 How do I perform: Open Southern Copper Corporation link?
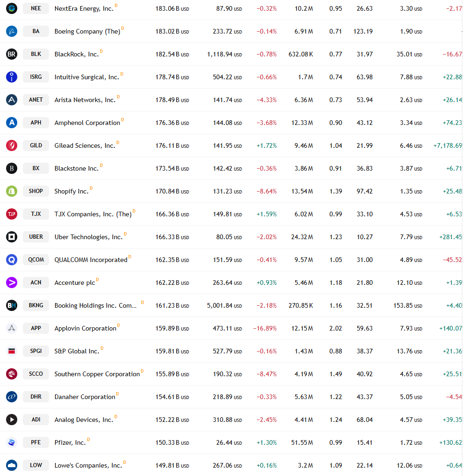click(x=97, y=374)
